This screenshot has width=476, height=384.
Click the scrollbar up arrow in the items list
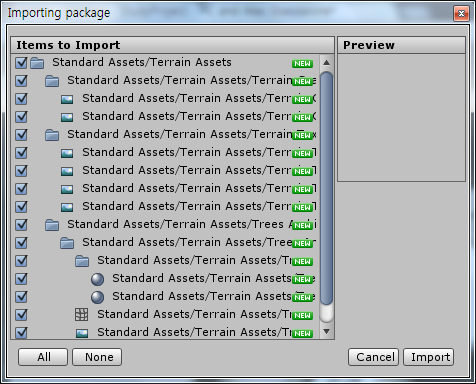[x=327, y=63]
